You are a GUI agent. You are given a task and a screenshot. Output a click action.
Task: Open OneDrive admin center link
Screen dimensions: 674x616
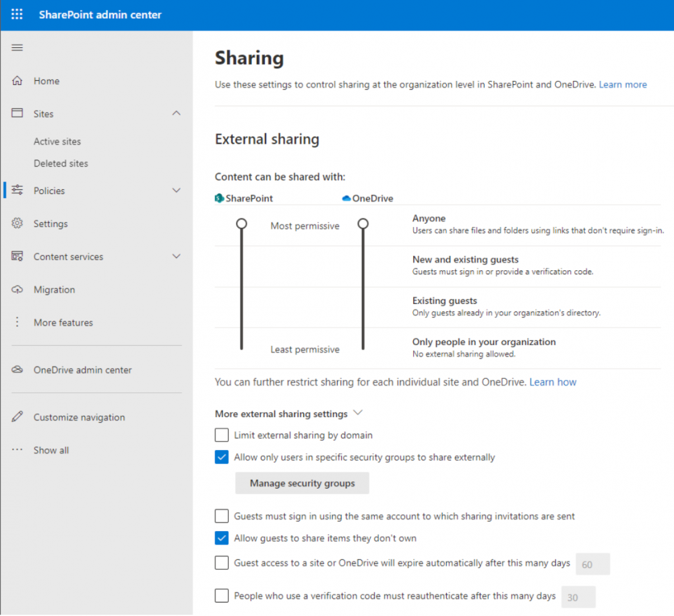pos(82,370)
